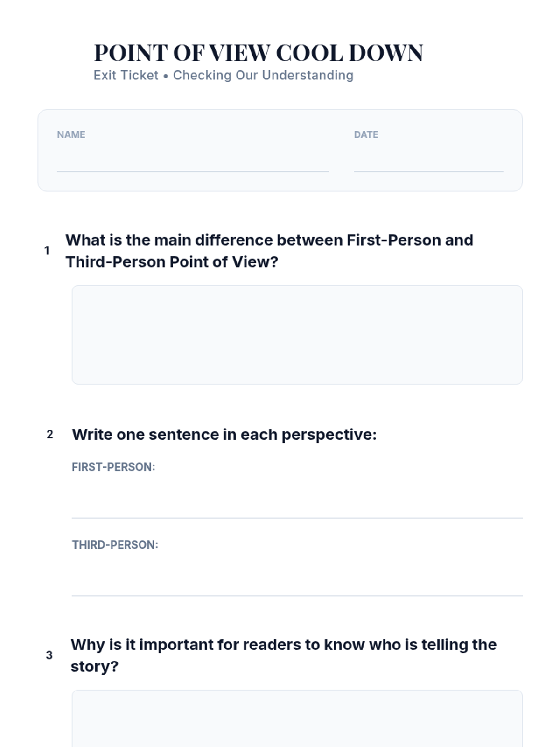The height and width of the screenshot is (747, 560).
Task: Click the number 1 question marker
Action: 47,251
